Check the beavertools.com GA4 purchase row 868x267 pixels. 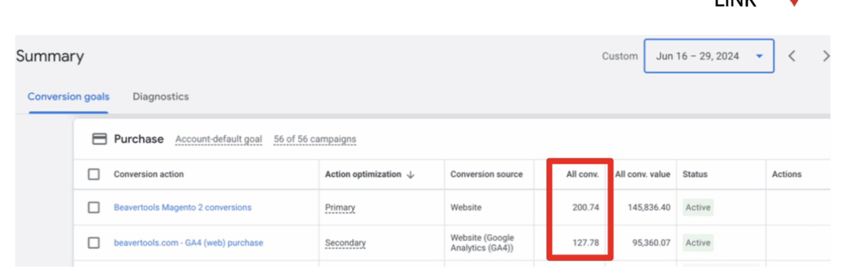coord(94,243)
